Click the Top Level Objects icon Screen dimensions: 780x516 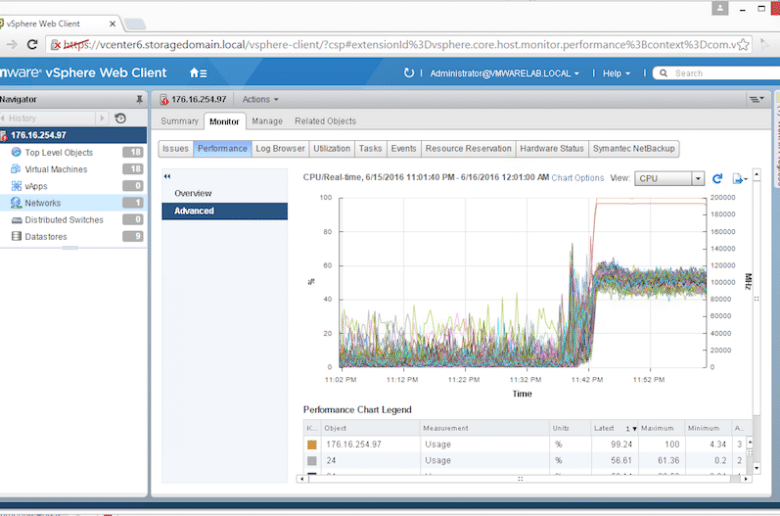(16, 152)
